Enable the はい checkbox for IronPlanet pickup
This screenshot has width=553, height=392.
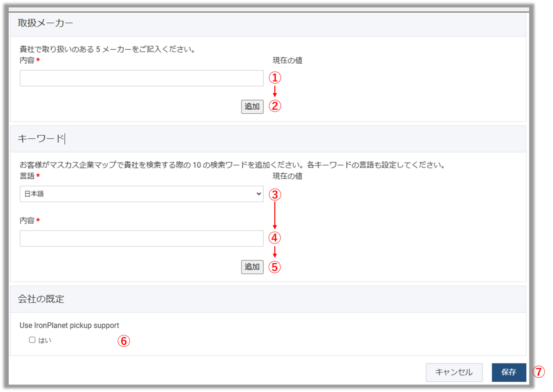click(32, 340)
